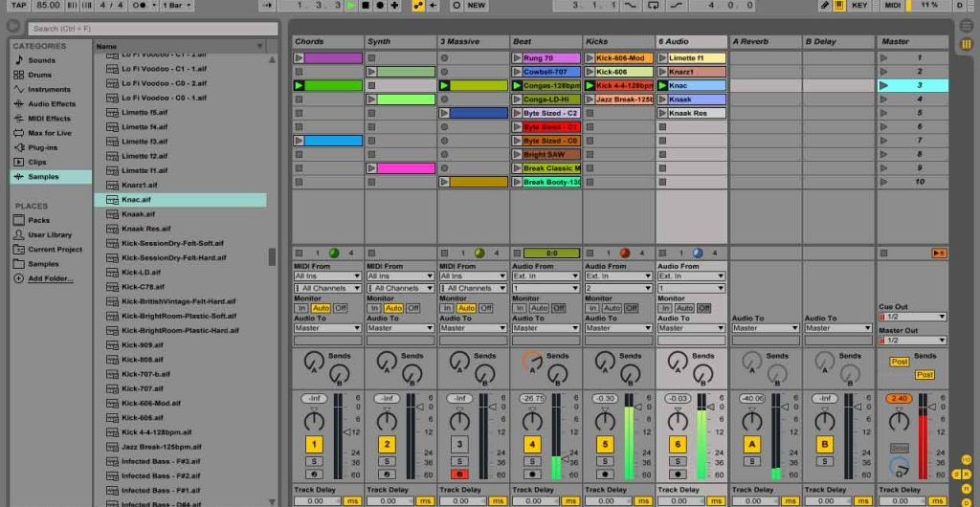Select the Chords track header
The width and height of the screenshot is (980, 507).
click(327, 41)
